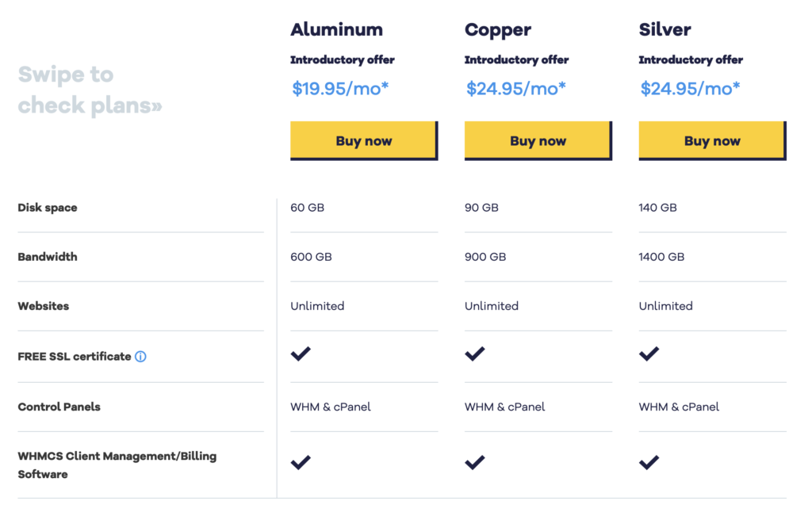Select the Copper plan heading
Screen dimensions: 812x516
(x=498, y=31)
